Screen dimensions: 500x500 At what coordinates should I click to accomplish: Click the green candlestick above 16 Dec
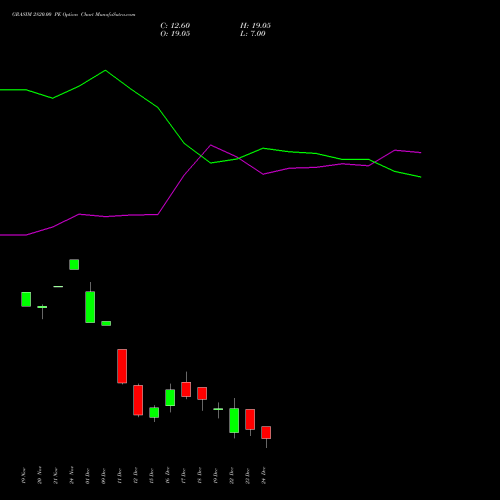pos(170,397)
